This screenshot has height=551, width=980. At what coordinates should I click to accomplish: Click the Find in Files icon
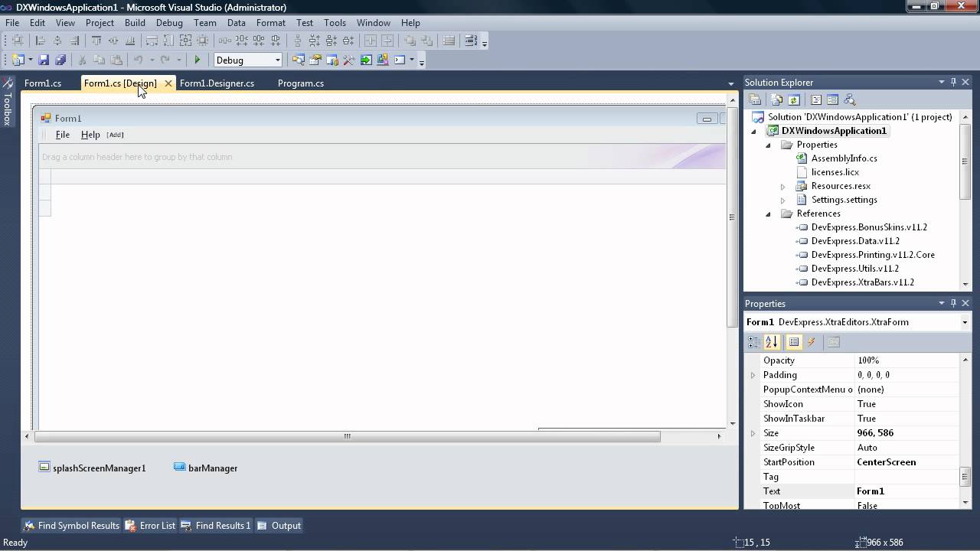(x=298, y=60)
